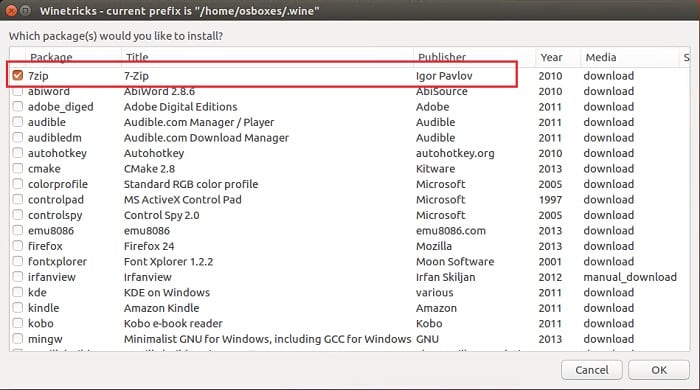The image size is (700, 390).
Task: Click the Cancel button
Action: [x=592, y=370]
